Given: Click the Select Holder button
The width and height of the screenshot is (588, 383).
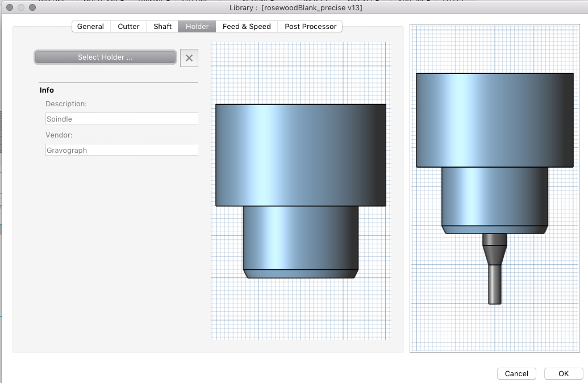Looking at the screenshot, I should [105, 57].
